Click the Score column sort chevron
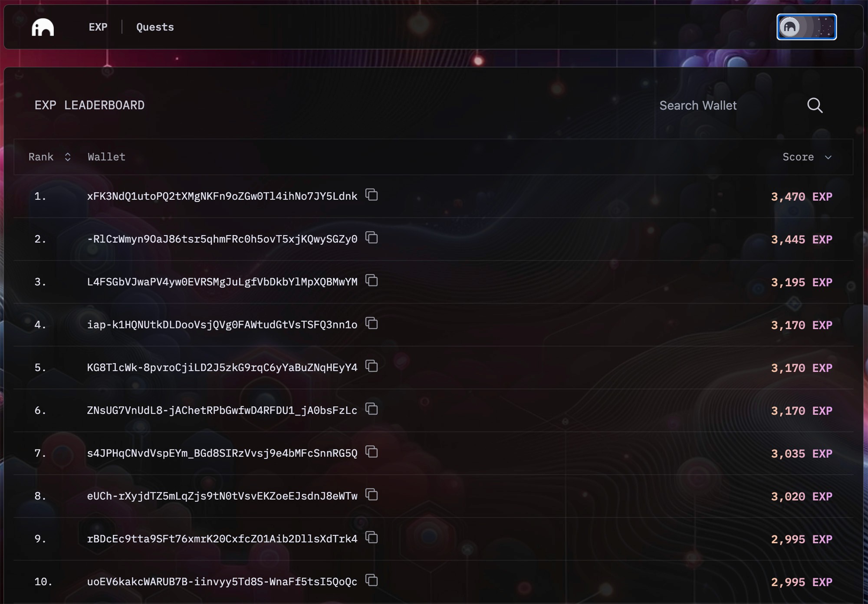Viewport: 868px width, 604px height. pos(828,158)
